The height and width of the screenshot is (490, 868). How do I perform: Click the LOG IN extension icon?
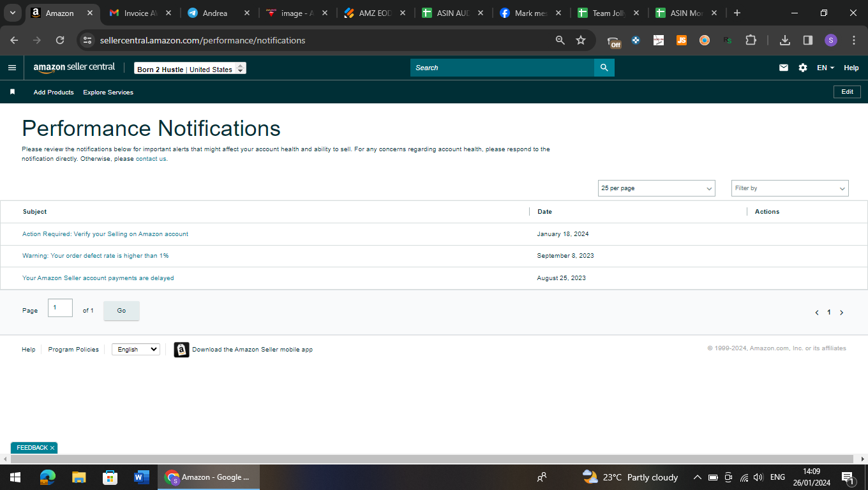click(659, 40)
